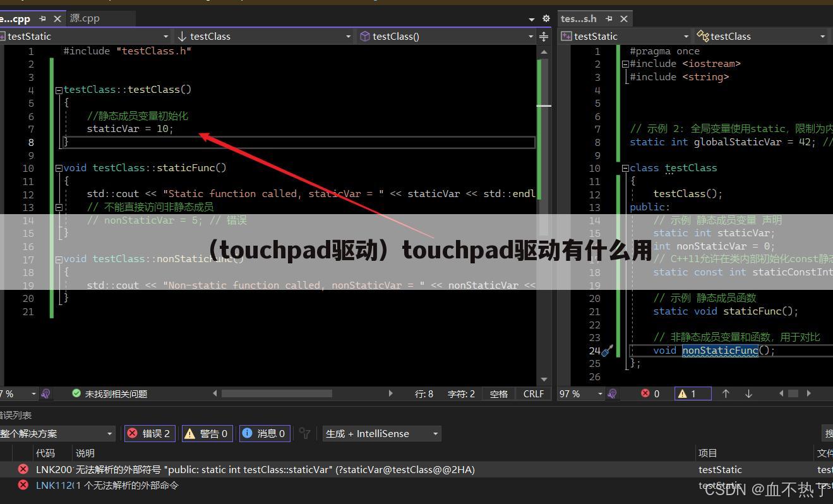Click the 字符: 2 column indicator
833x504 pixels.
pyautogui.click(x=461, y=394)
